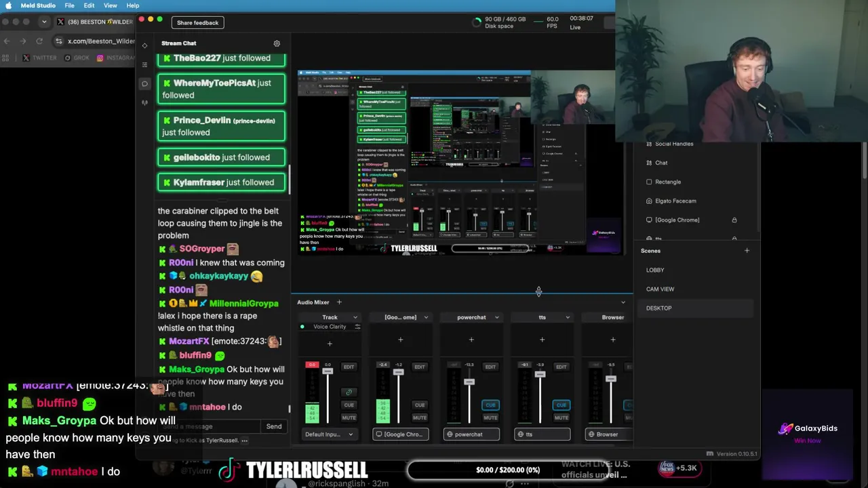
Task: Open the sliders icon in the left sidebar
Action: [144, 64]
